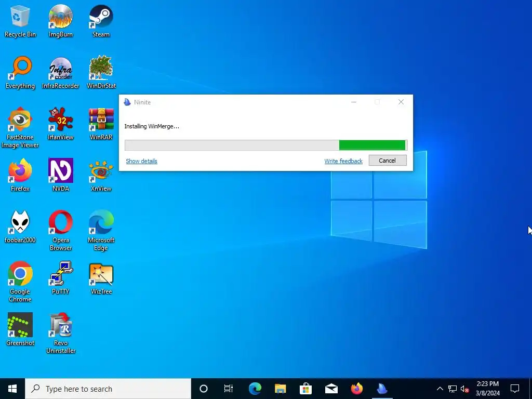The width and height of the screenshot is (532, 399).
Task: Click the Installing WinMerge status text
Action: point(152,127)
